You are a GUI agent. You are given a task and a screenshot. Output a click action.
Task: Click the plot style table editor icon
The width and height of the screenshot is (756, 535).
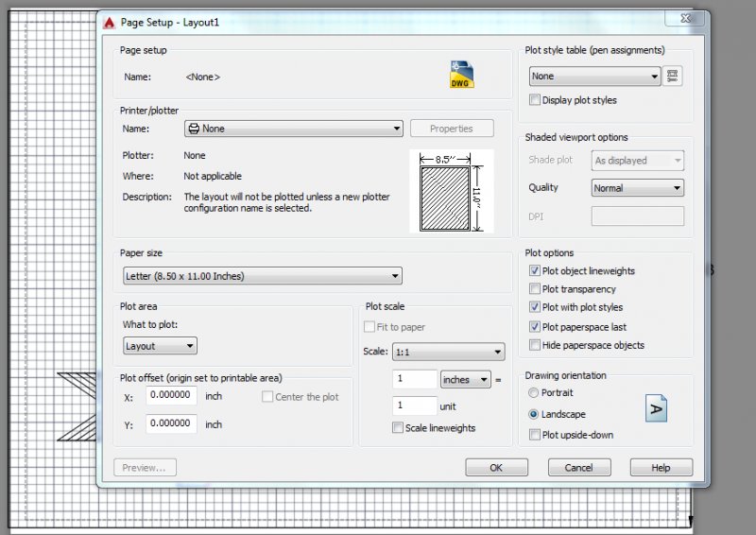tap(672, 76)
